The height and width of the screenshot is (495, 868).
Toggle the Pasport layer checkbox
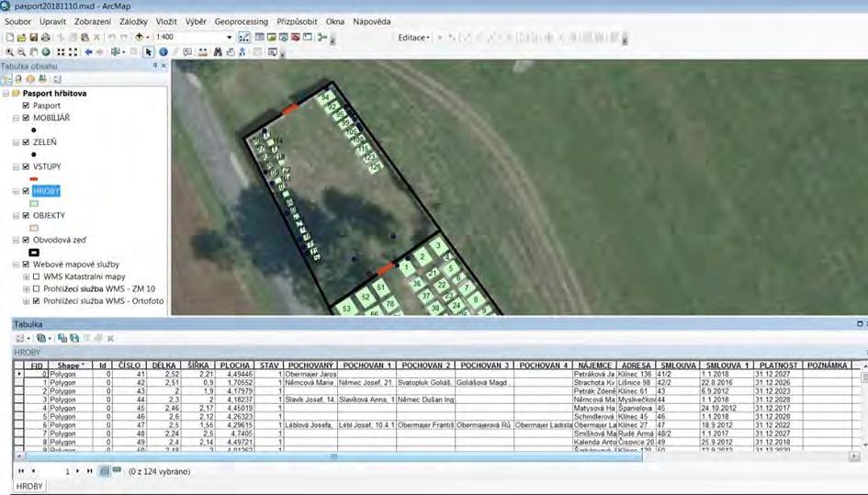coord(26,106)
